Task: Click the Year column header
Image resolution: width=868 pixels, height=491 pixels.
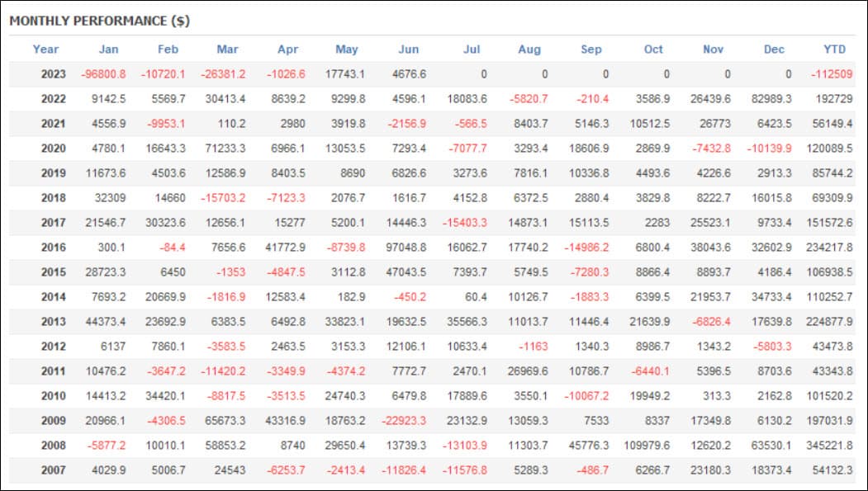Action: (45, 50)
